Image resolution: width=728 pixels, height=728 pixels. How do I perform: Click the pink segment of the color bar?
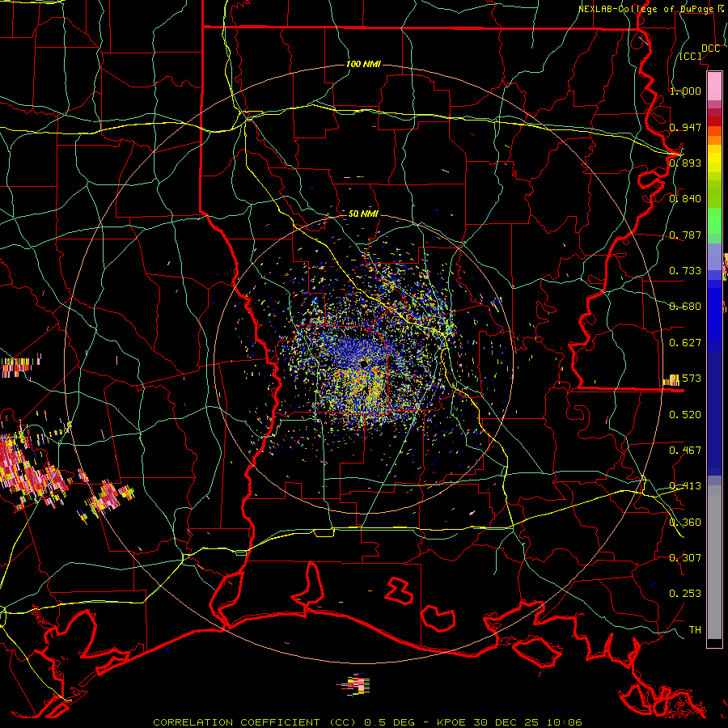714,86
